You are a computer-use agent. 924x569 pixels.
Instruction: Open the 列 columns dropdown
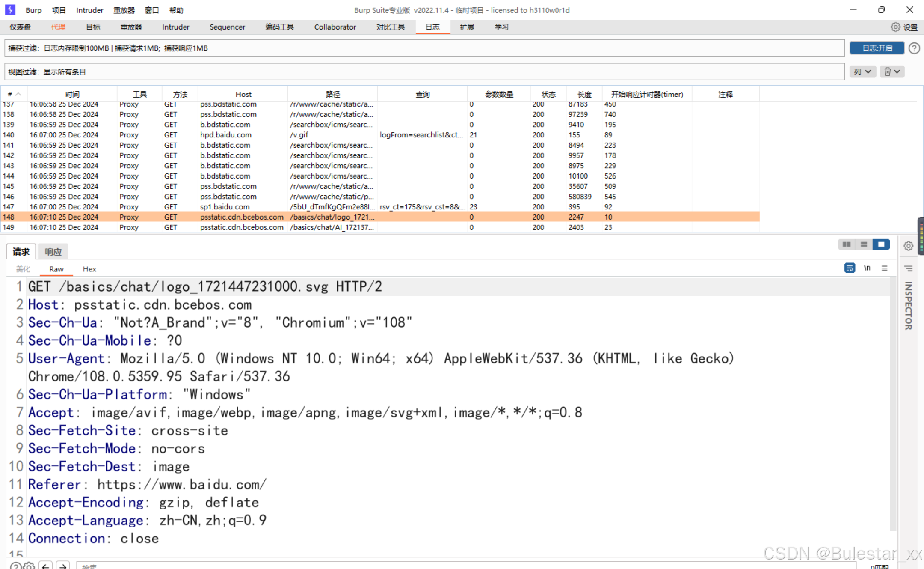tap(862, 71)
